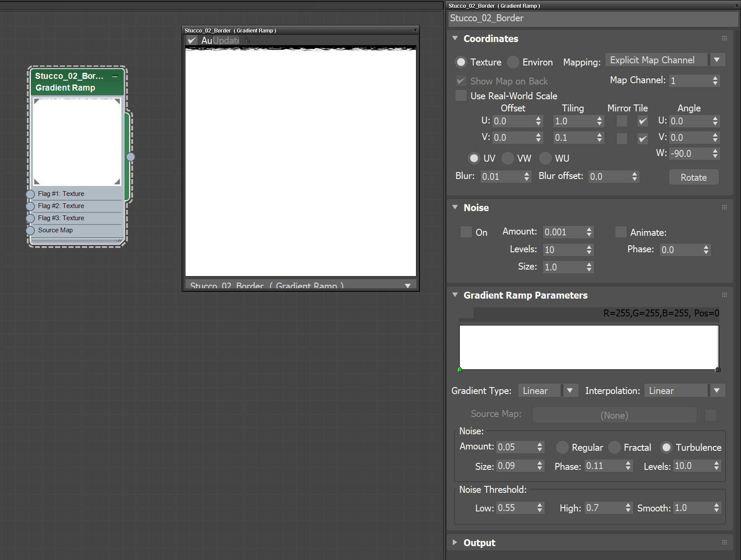Collapse the Stucco_02_Border node with minus icon

(115, 76)
